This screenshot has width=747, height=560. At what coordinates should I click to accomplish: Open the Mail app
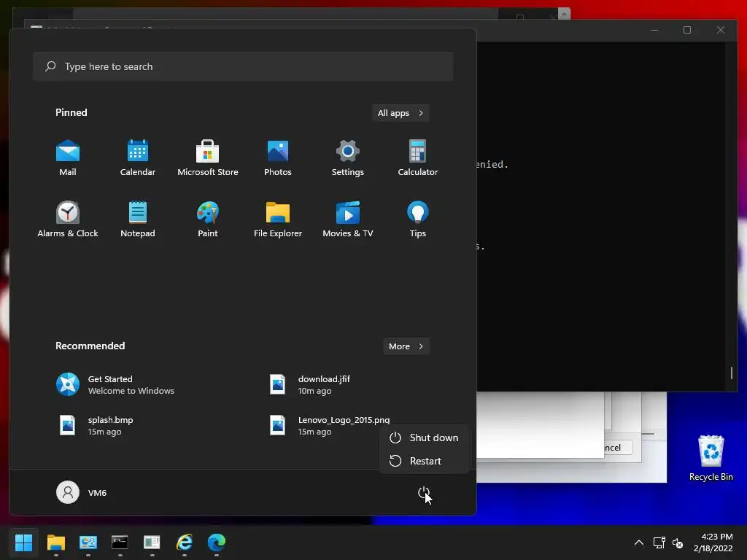point(68,157)
